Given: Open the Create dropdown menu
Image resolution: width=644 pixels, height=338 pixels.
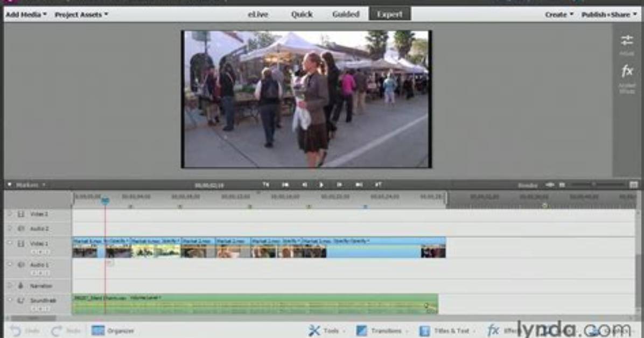Looking at the screenshot, I should click(x=558, y=15).
